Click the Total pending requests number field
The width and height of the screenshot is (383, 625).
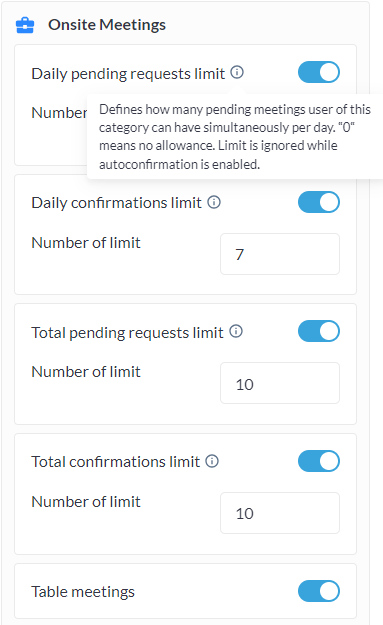(x=280, y=383)
